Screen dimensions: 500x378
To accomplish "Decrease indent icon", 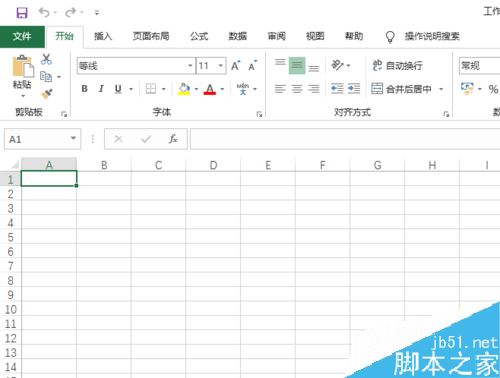I will pos(337,89).
